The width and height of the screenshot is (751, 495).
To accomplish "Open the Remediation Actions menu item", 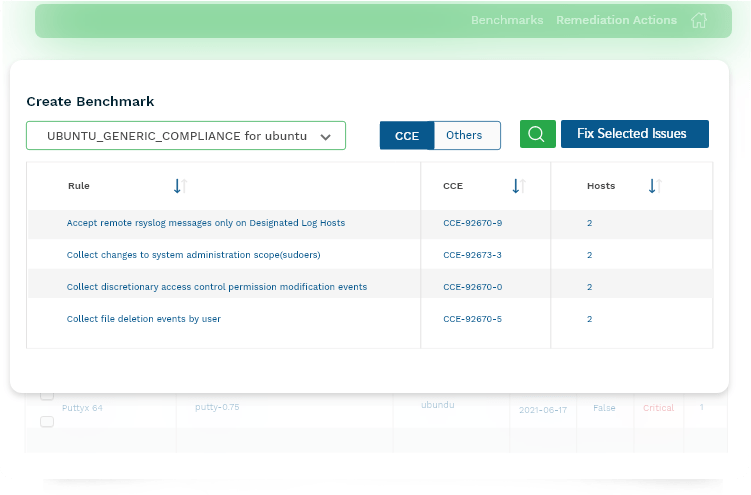I will 616,20.
